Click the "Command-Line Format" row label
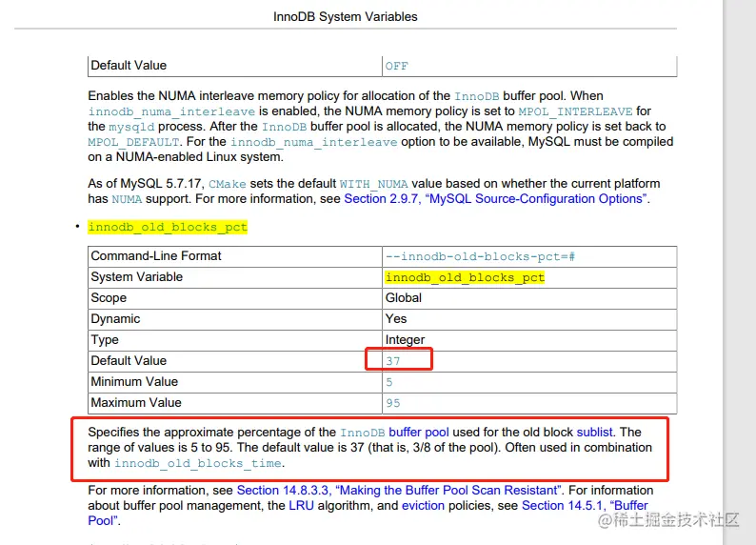 point(156,255)
